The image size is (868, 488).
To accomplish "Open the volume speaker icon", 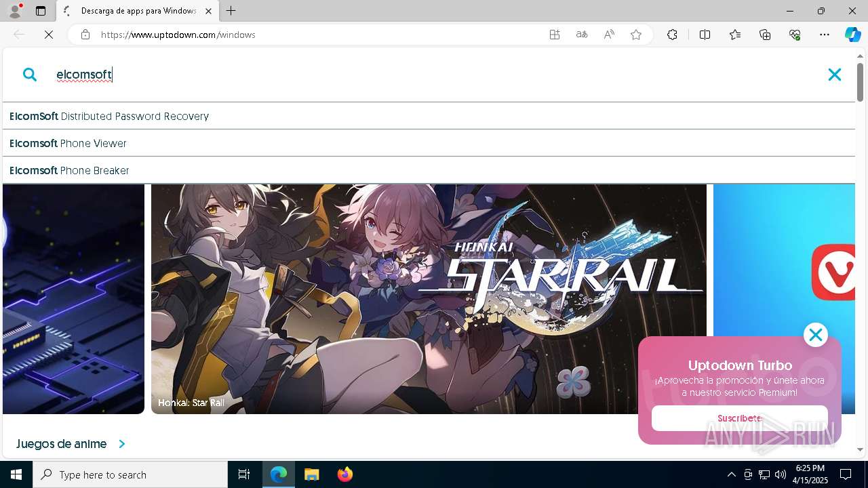I will 781,474.
